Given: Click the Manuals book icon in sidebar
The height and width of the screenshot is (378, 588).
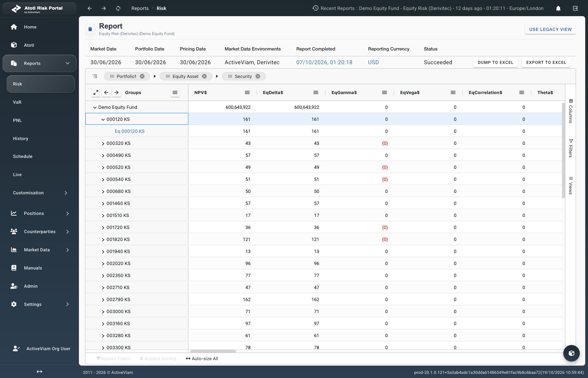Looking at the screenshot, I should click(14, 268).
